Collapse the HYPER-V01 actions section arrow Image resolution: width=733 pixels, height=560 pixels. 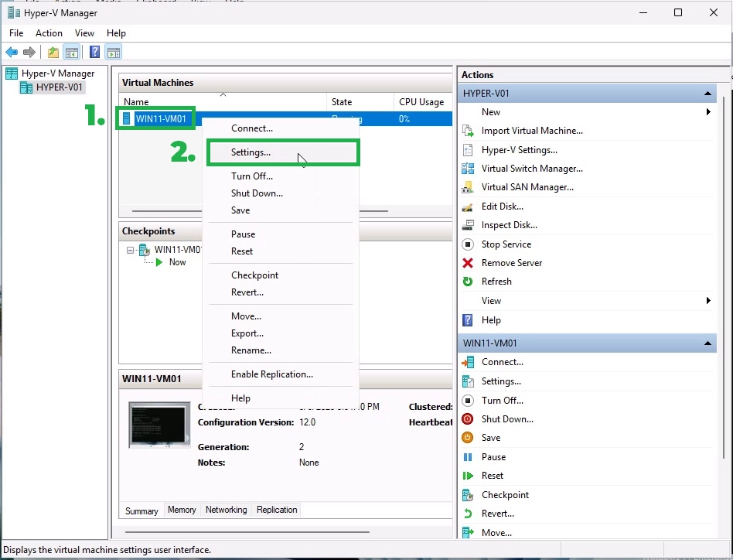click(x=707, y=94)
